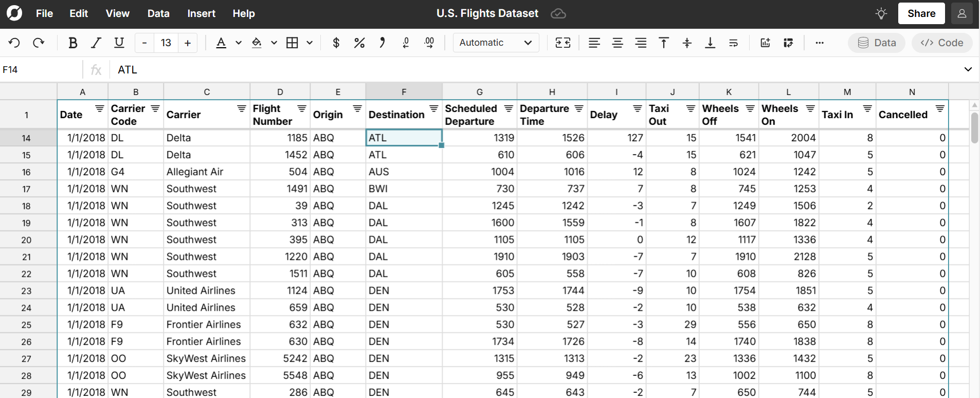Screen dimensions: 980x398
Task: Apply currency format with dollar icon
Action: coord(336,43)
